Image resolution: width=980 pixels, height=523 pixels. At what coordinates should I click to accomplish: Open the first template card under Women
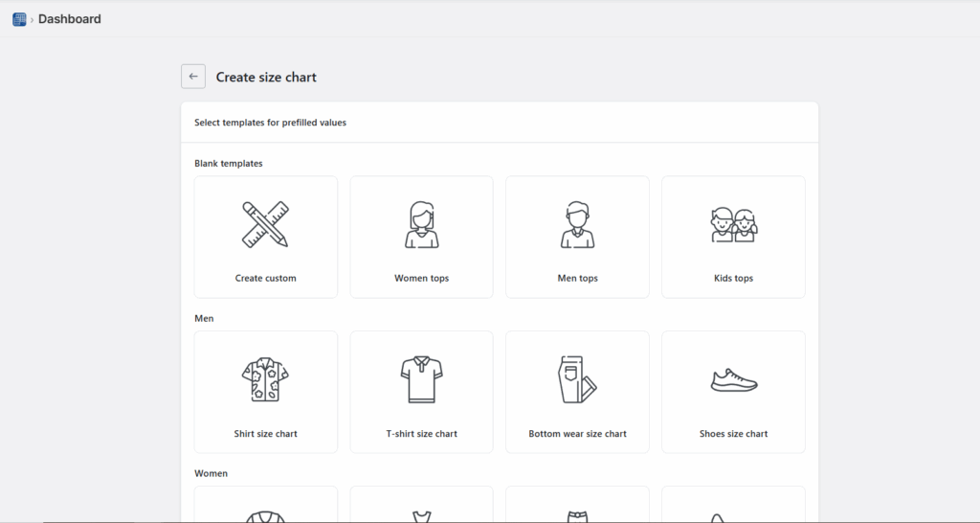[265, 508]
